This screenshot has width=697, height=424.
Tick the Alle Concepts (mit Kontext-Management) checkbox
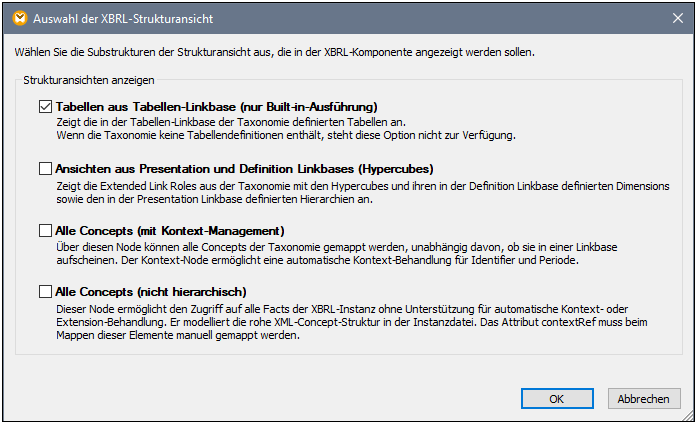45,230
